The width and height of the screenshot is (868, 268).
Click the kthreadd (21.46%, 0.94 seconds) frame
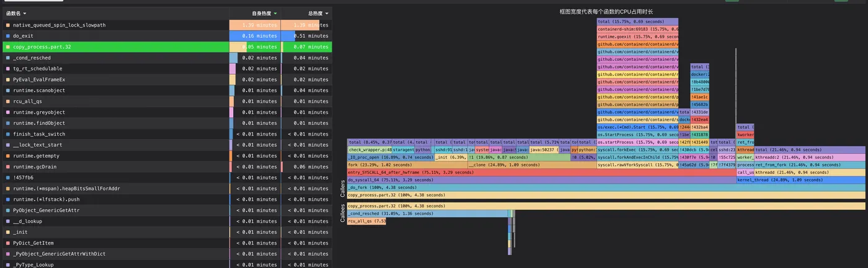click(809, 172)
